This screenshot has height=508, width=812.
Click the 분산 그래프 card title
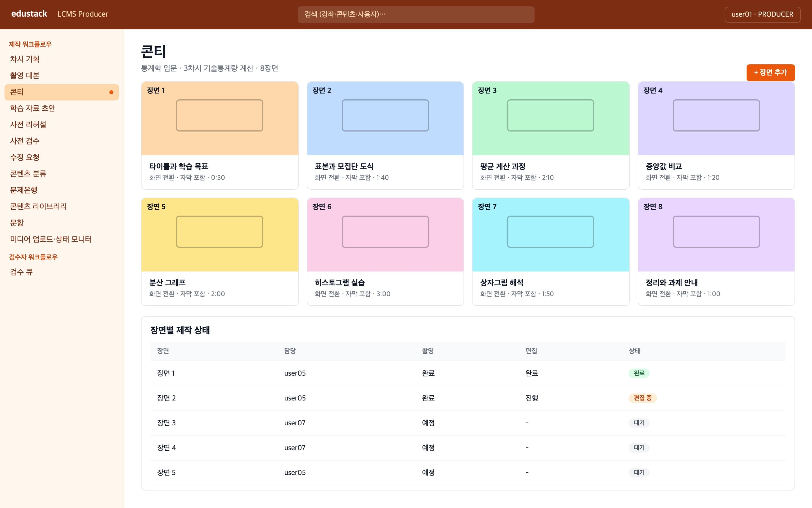[x=167, y=283]
